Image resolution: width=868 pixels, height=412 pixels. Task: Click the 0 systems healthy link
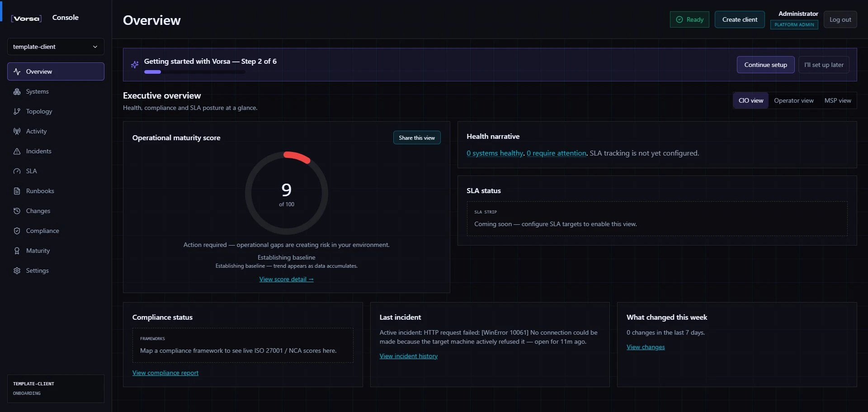tap(495, 153)
